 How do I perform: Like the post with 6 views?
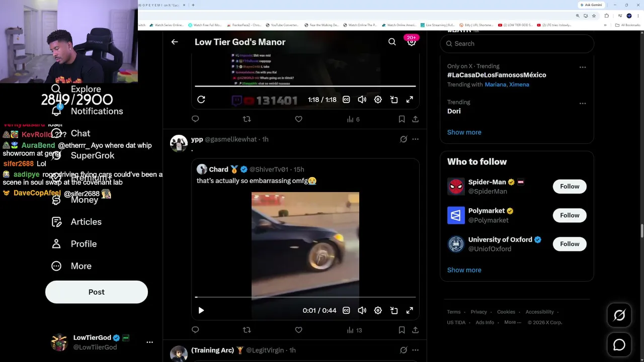click(x=298, y=119)
